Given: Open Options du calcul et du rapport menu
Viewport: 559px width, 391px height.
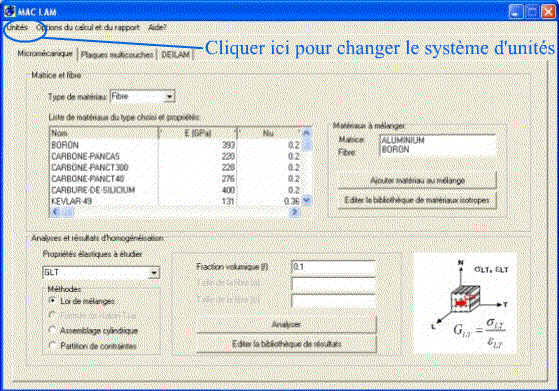Looking at the screenshot, I should tap(88, 27).
